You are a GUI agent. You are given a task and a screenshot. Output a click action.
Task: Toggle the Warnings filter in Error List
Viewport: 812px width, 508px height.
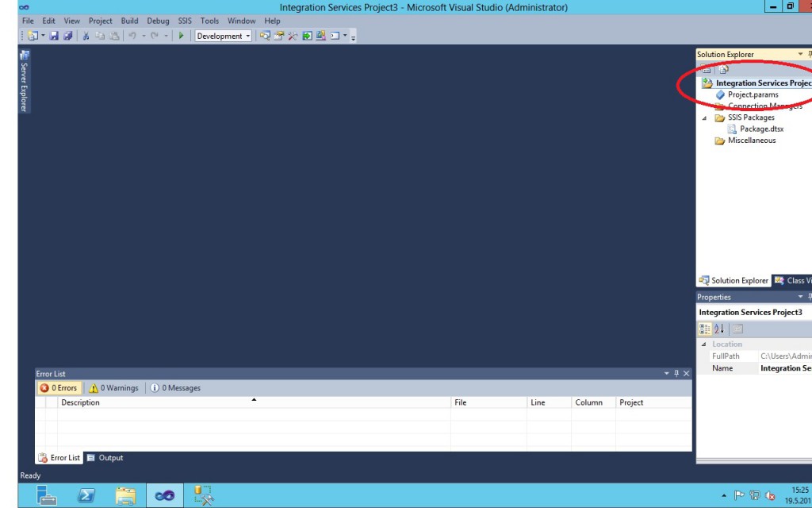113,388
